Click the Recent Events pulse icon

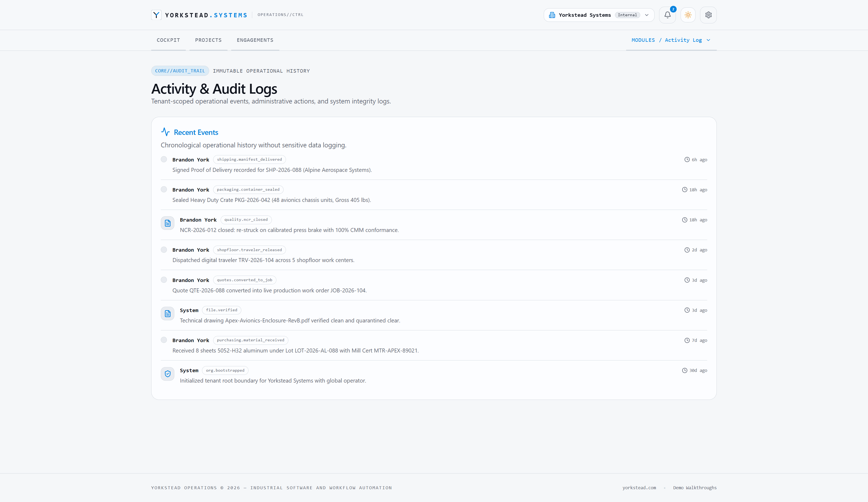[x=165, y=132]
